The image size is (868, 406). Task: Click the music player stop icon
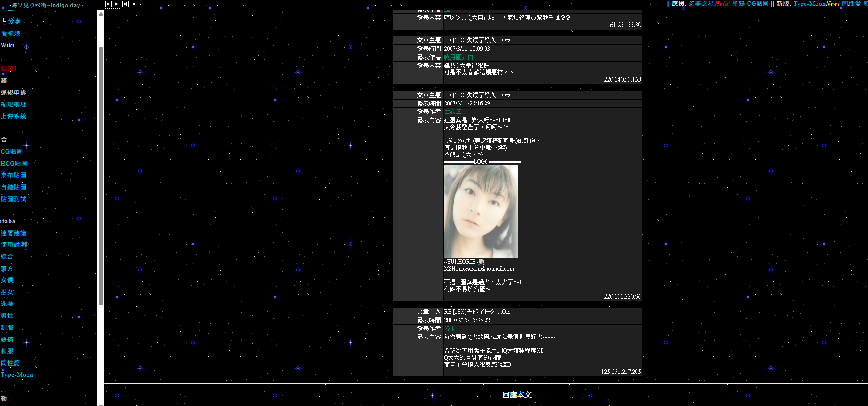(134, 4)
